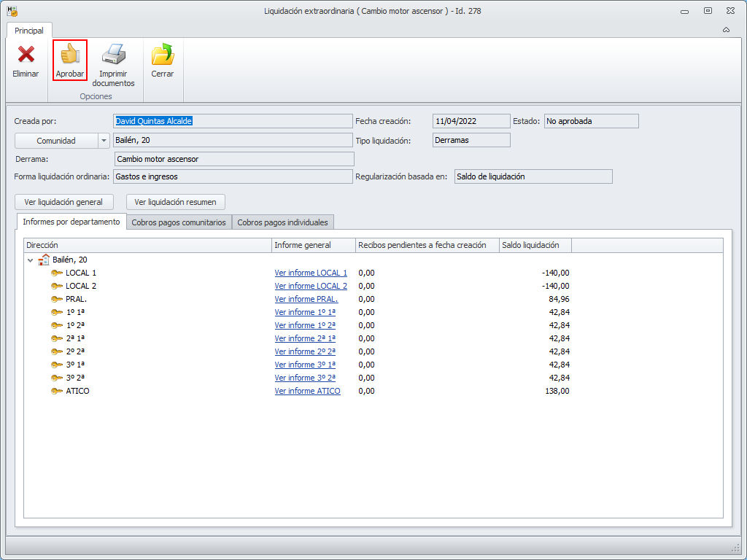The height and width of the screenshot is (560, 747).
Task: Click the building icon next to Bailén, 20
Action: pos(44,260)
